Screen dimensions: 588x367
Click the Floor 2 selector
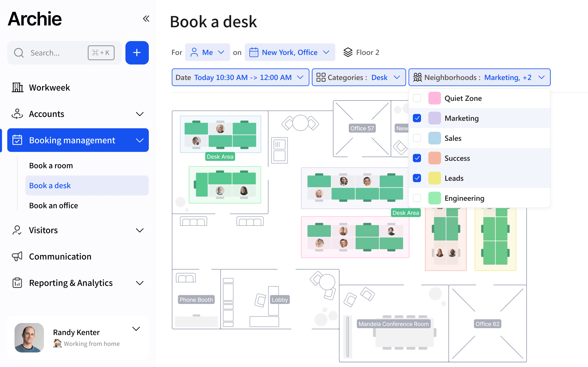tap(361, 52)
